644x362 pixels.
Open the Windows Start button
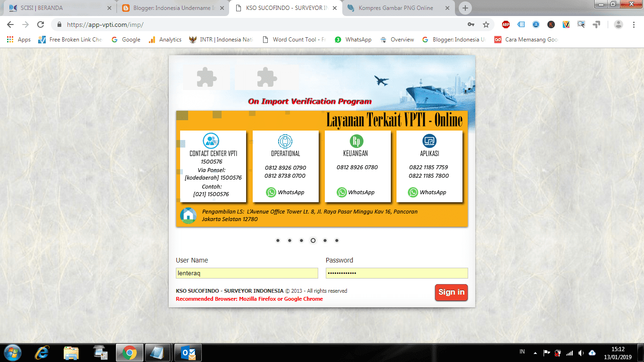[12, 353]
